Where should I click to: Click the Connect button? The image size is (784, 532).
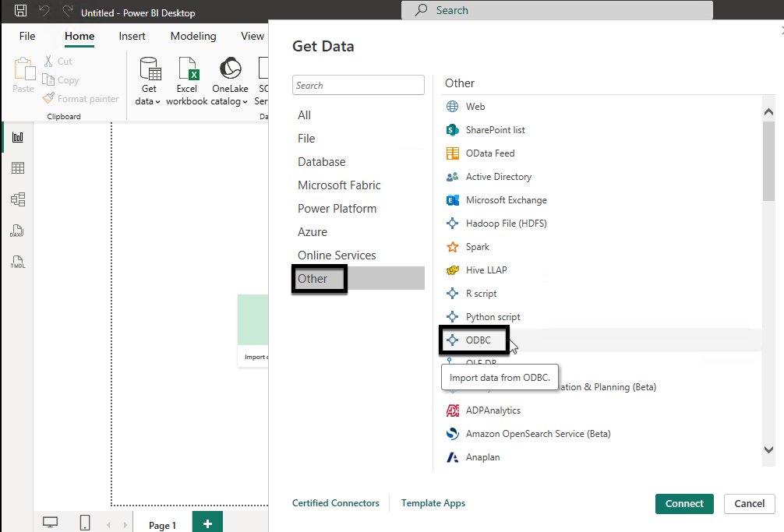pyautogui.click(x=683, y=504)
